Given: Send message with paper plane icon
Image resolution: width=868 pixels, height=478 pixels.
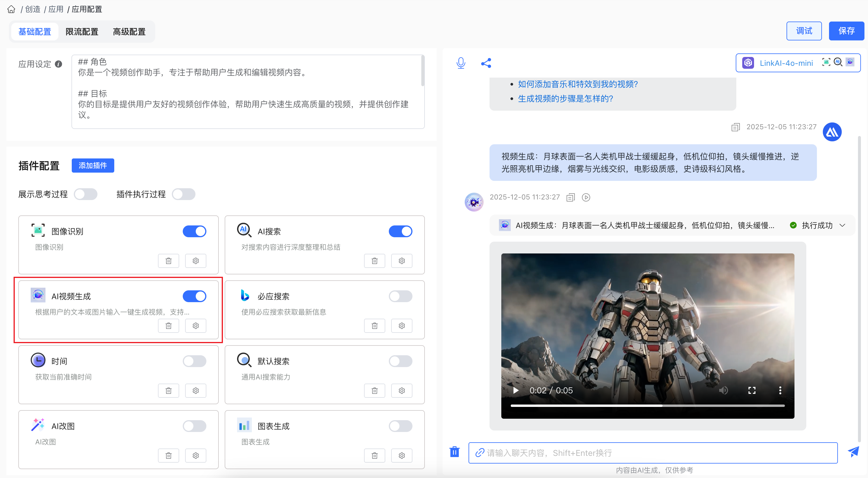Looking at the screenshot, I should pyautogui.click(x=853, y=452).
